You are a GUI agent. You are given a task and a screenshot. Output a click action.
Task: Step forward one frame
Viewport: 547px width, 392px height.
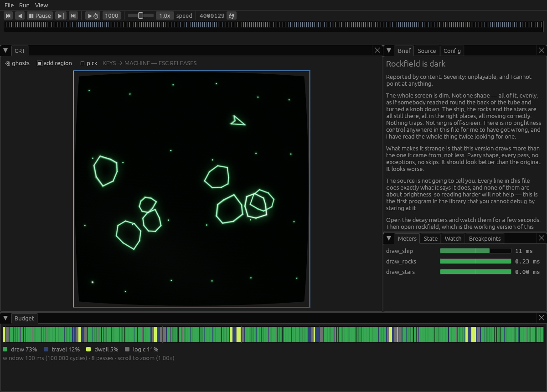61,15
